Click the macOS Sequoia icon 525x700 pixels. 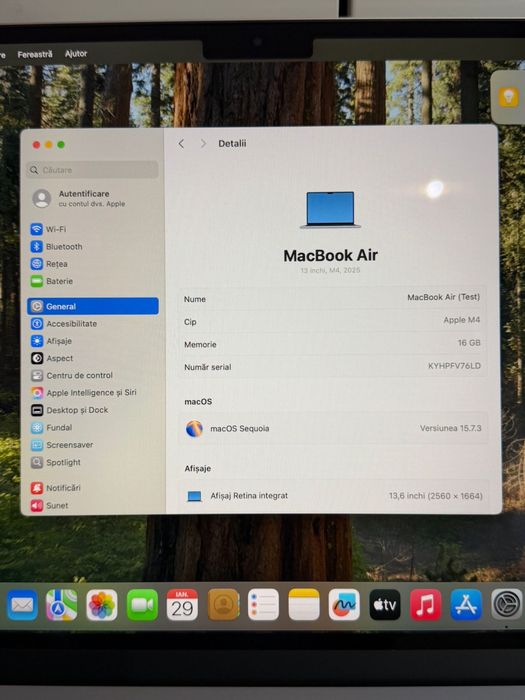194,429
